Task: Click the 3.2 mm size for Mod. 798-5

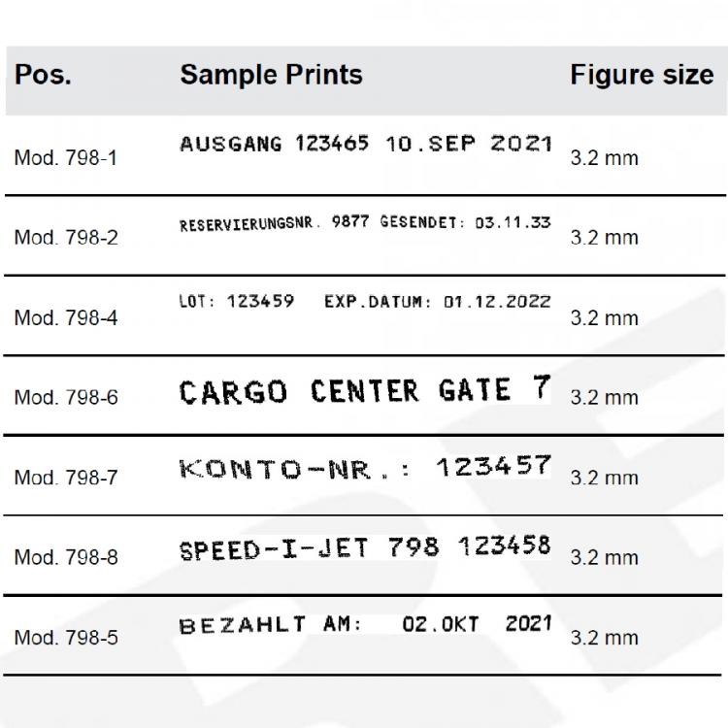Action: pyautogui.click(x=604, y=638)
